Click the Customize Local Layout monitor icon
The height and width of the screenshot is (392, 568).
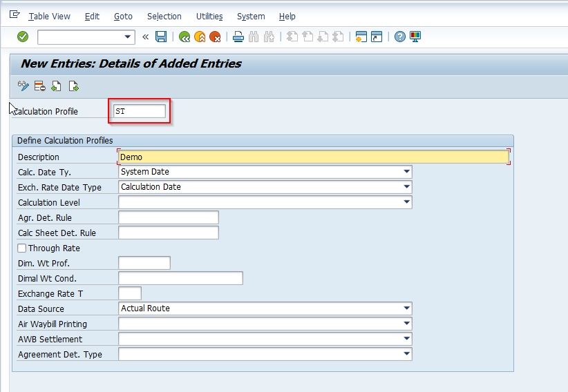[415, 37]
